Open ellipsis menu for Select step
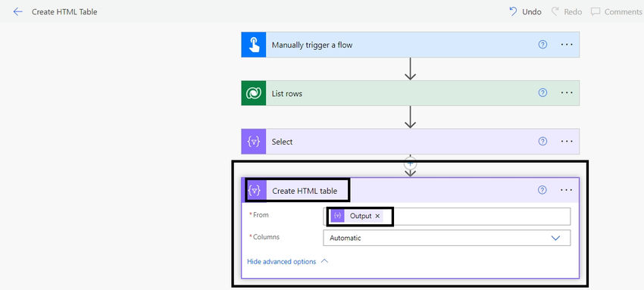 (x=567, y=141)
